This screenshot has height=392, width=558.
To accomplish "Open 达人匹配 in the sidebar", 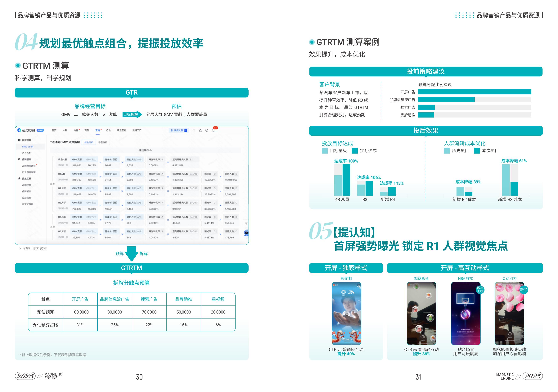I will [x=26, y=153].
